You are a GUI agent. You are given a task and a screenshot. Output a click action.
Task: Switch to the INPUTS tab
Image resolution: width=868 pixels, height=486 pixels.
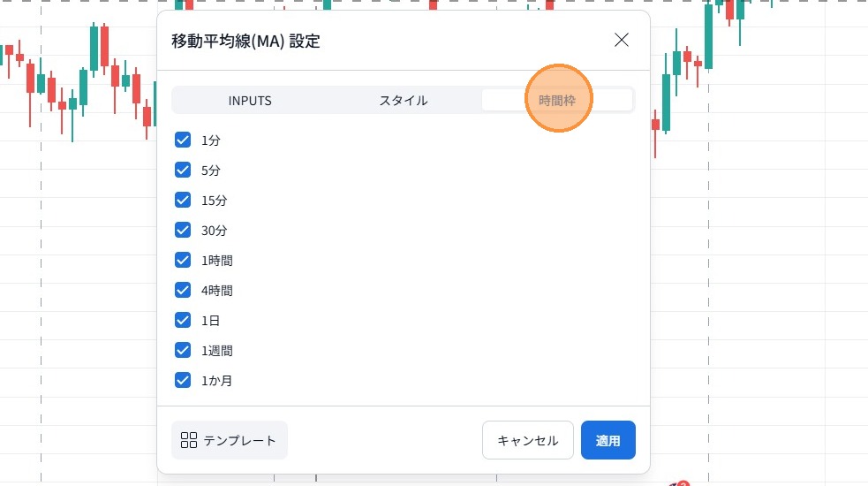[250, 101]
